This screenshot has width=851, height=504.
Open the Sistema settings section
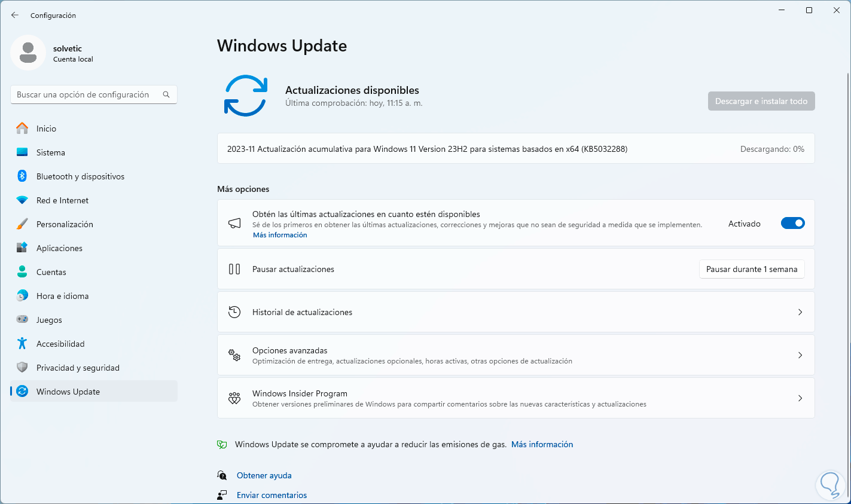[94, 152]
